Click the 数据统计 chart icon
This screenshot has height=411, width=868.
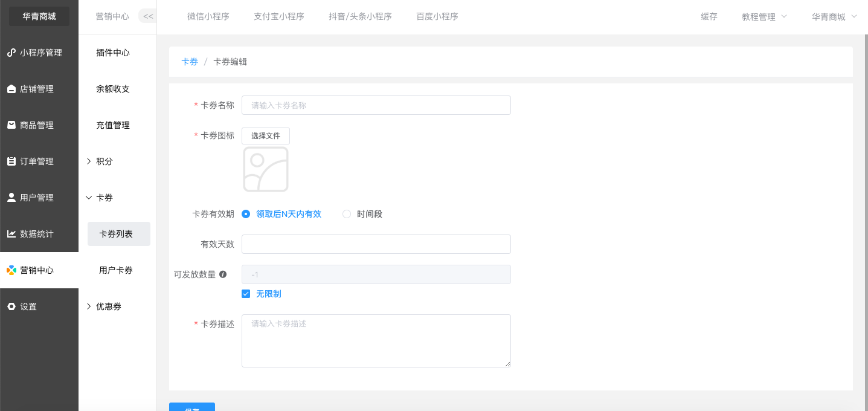tap(11, 234)
